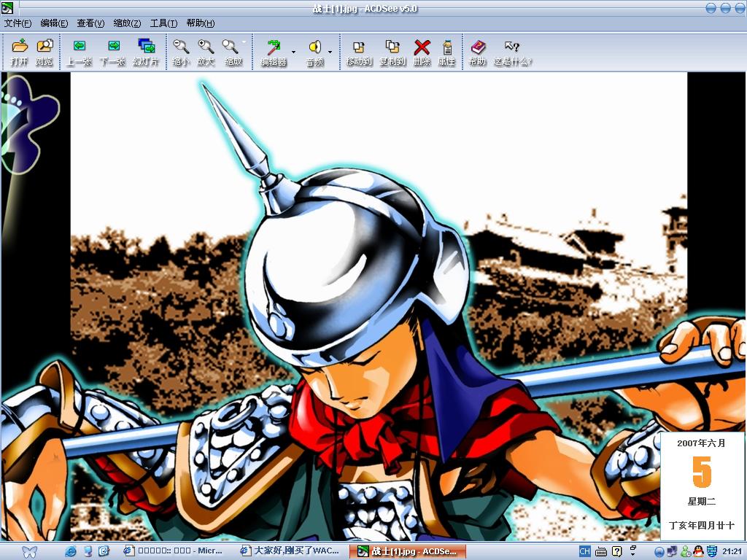Click the network computers tray icon

[x=672, y=551]
